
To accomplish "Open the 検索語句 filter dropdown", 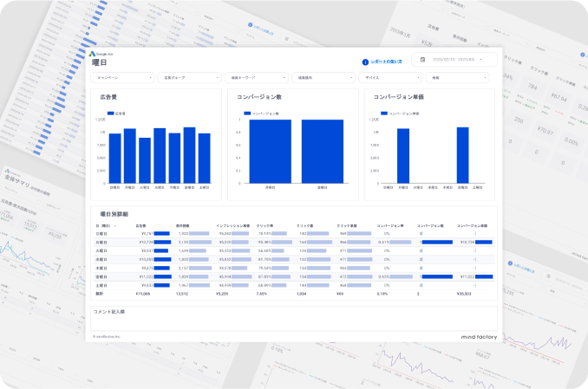I will point(323,78).
